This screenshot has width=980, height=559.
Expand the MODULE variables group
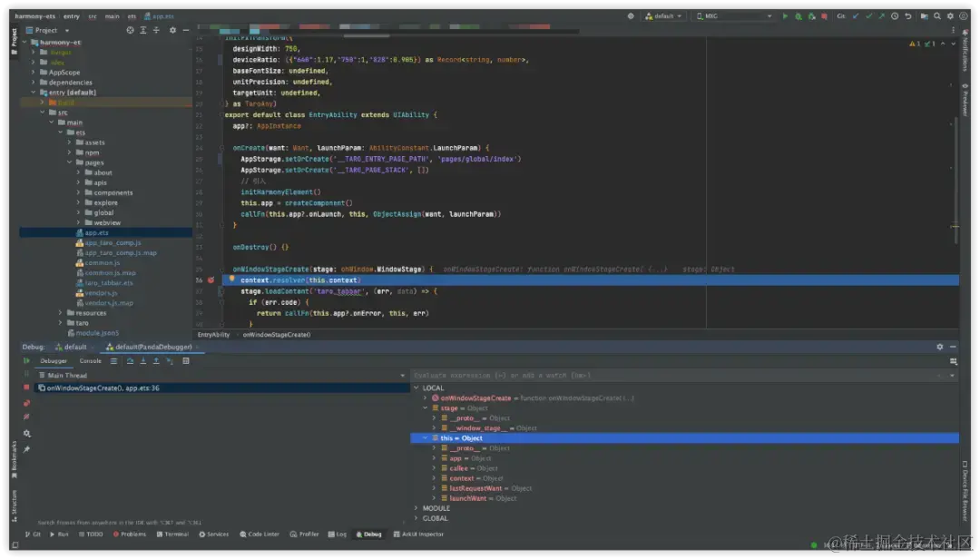pos(416,508)
